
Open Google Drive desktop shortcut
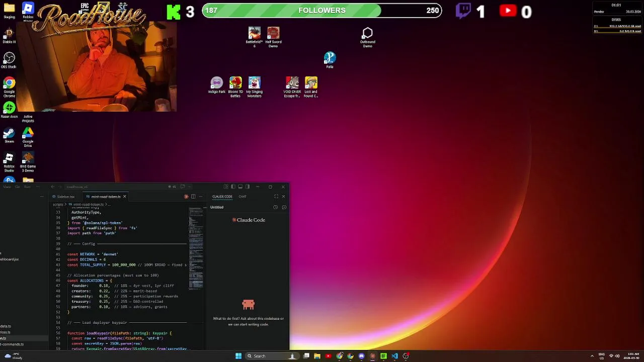28,137
